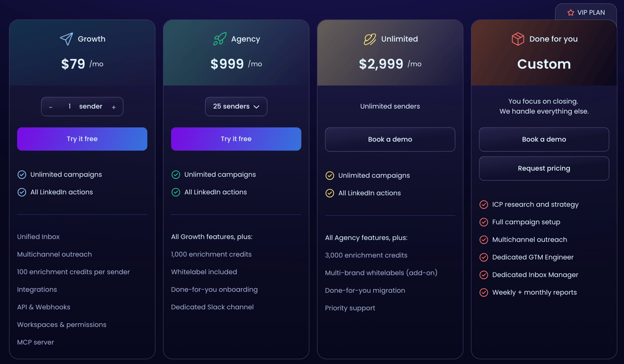
Task: Click the box Done for you icon
Action: 518,39
